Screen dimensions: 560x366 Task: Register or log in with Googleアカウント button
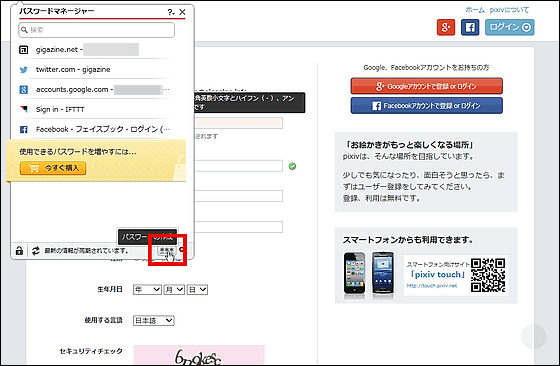tap(426, 86)
